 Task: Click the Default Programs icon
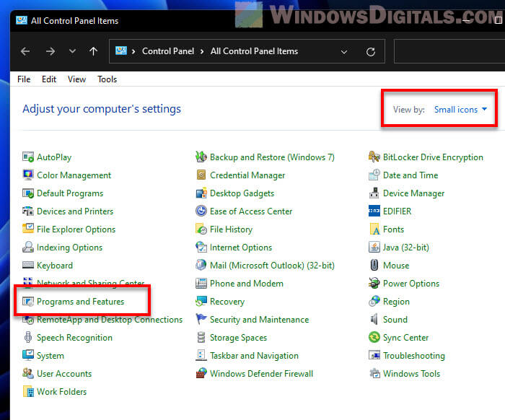[x=28, y=193]
